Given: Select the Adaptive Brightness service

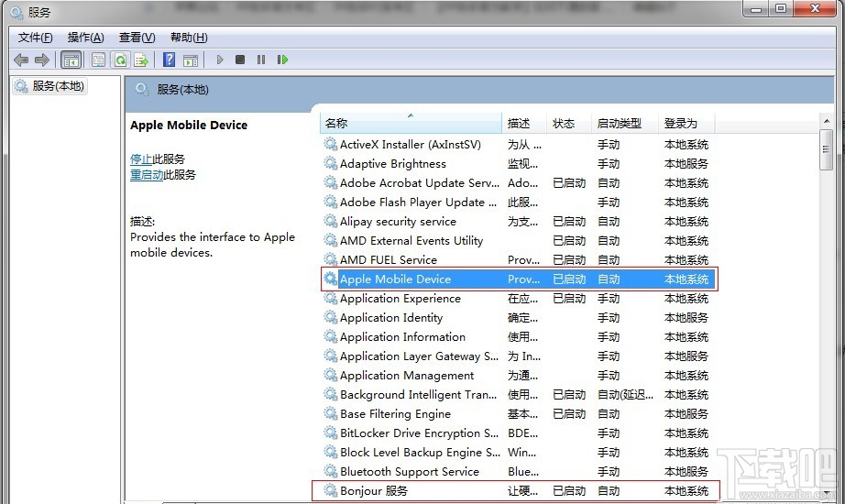Looking at the screenshot, I should coord(519,164).
